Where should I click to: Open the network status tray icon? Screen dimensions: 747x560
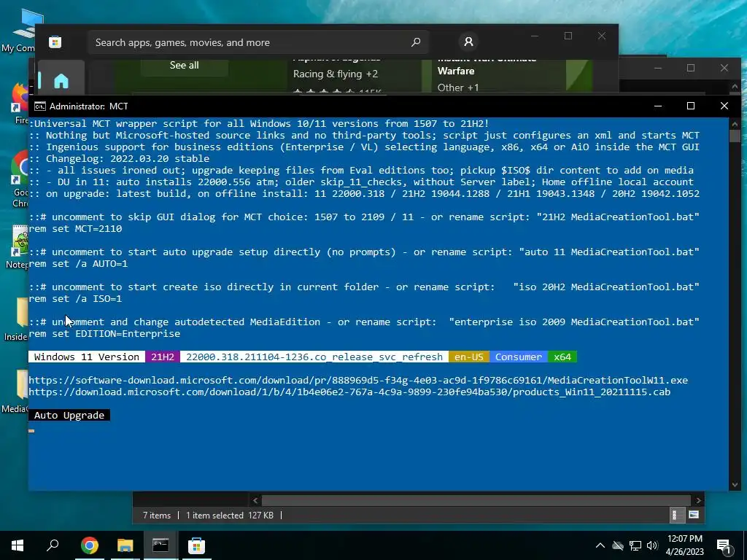[635, 545]
